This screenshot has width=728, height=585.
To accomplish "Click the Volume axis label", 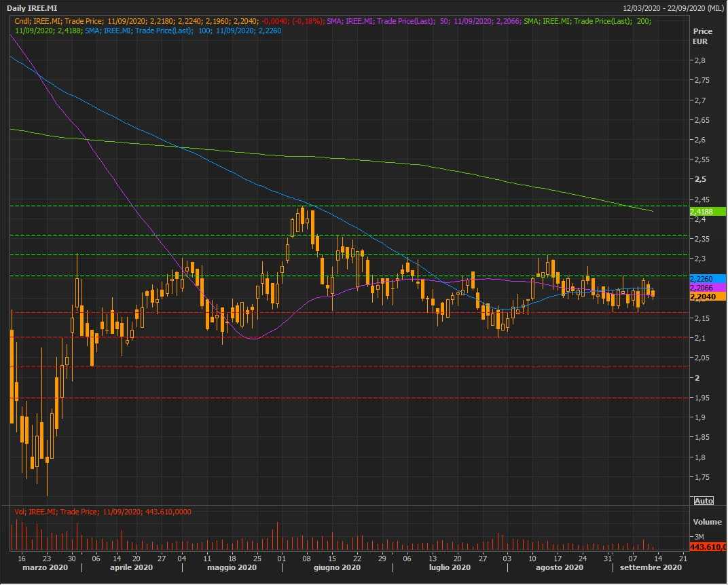I will [707, 523].
